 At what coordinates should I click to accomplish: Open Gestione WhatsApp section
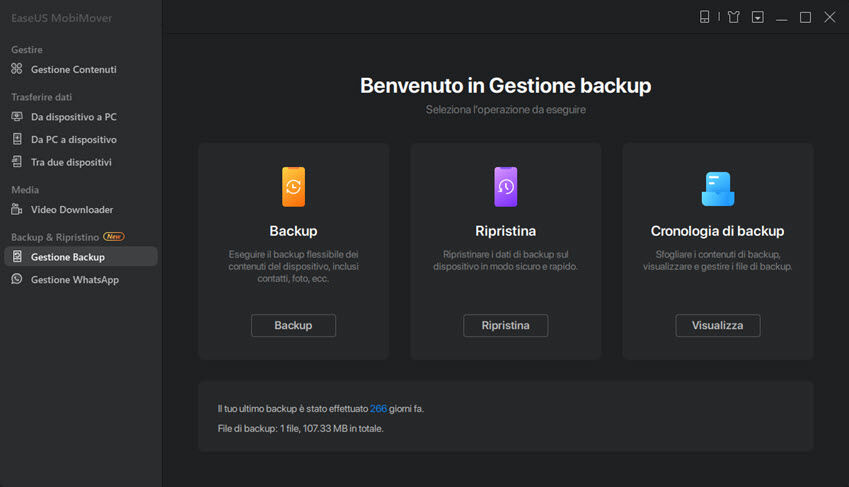pyautogui.click(x=74, y=280)
